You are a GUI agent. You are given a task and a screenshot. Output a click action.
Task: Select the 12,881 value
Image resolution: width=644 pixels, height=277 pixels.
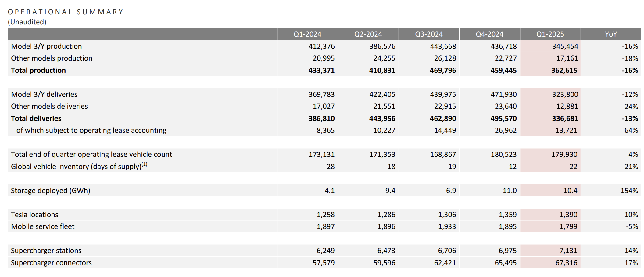tap(567, 106)
